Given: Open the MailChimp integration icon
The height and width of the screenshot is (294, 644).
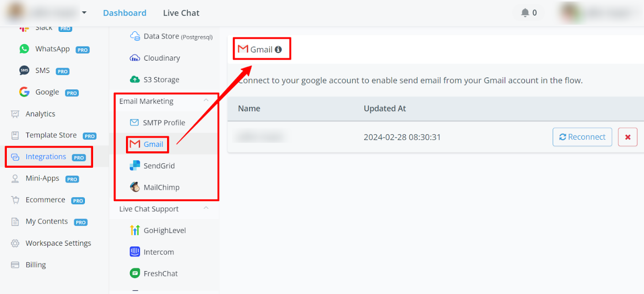Looking at the screenshot, I should tap(135, 187).
